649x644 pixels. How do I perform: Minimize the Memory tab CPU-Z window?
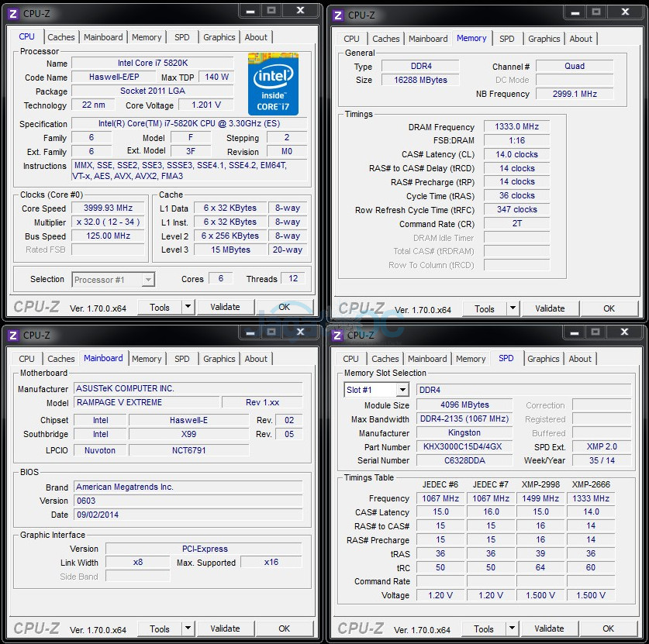pos(575,12)
